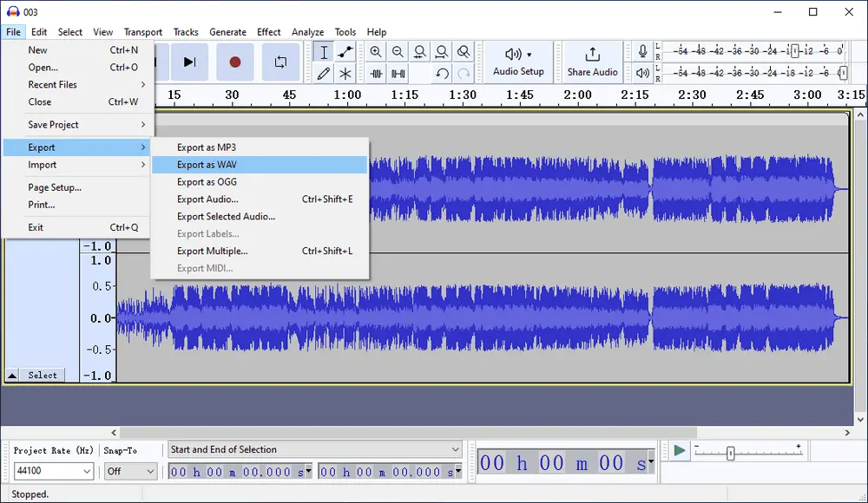Activate the Multi-tool asterisk icon
The width and height of the screenshot is (868, 503).
(345, 74)
